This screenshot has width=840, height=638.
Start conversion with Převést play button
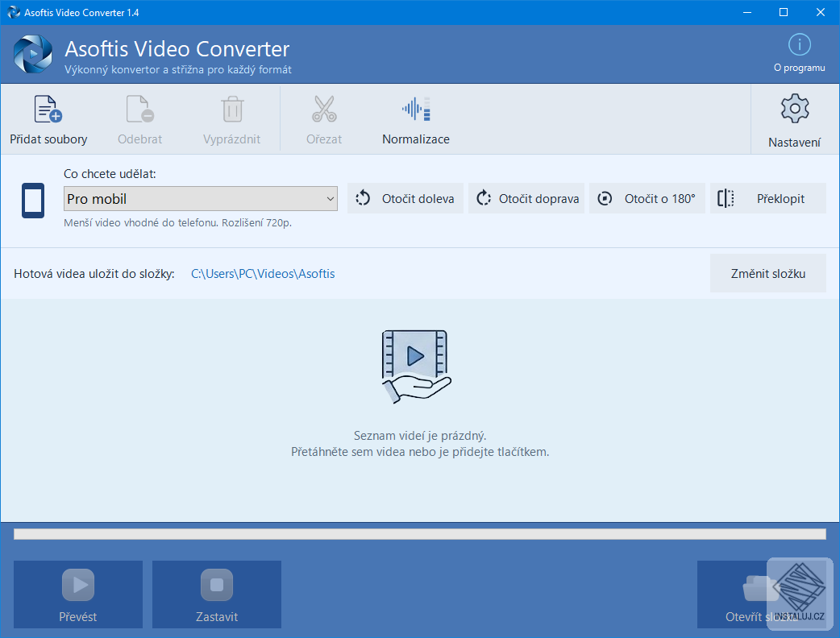[x=78, y=594]
